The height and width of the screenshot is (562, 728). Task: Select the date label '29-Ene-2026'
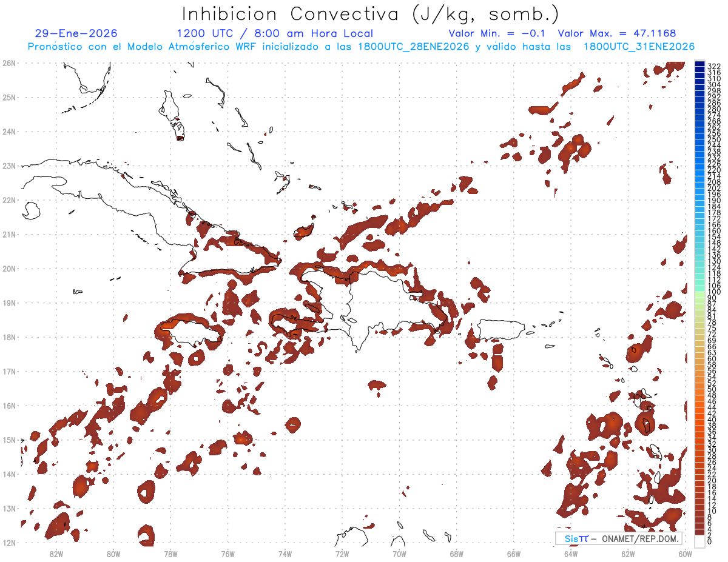point(76,33)
